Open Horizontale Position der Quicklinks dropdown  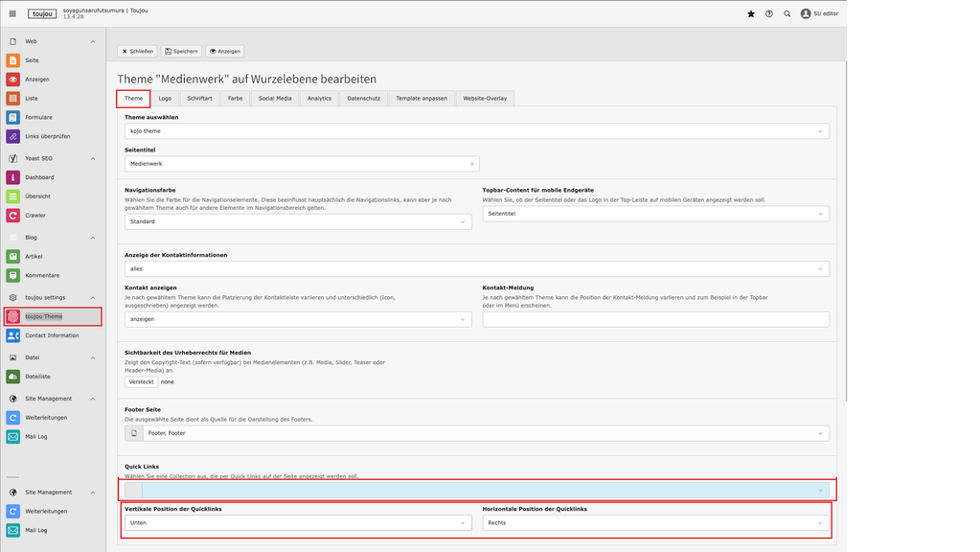(x=655, y=523)
